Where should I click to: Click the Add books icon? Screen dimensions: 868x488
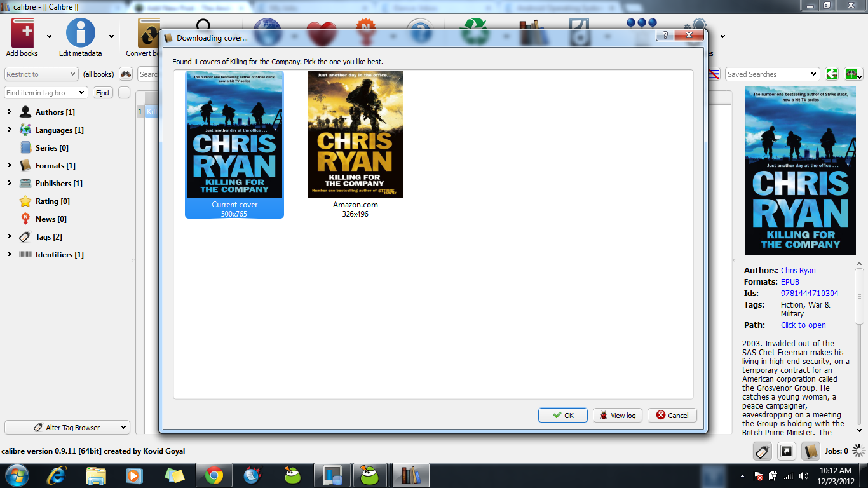pos(22,32)
